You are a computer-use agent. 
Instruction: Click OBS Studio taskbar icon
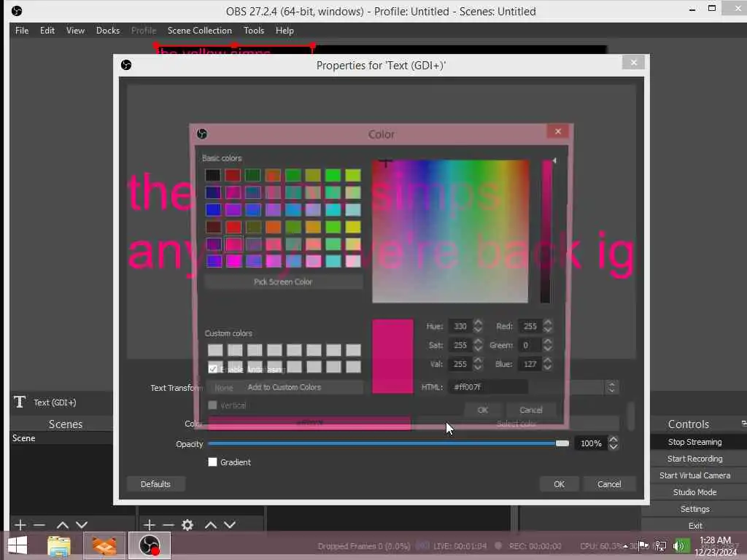click(x=149, y=545)
